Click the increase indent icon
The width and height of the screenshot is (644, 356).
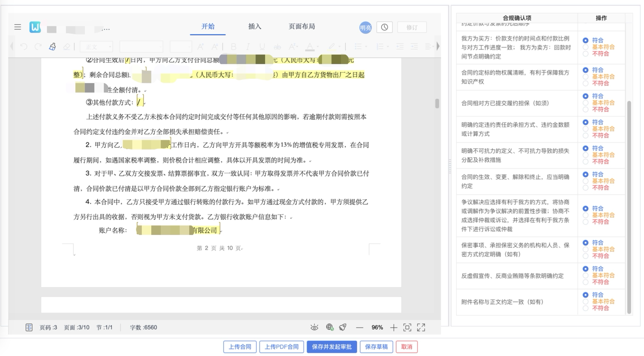pyautogui.click(x=414, y=47)
